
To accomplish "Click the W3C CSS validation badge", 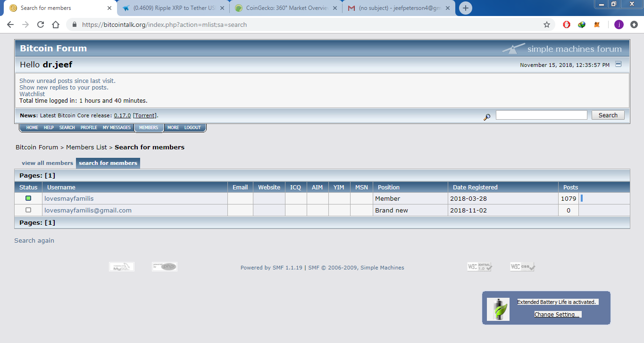I will (523, 267).
